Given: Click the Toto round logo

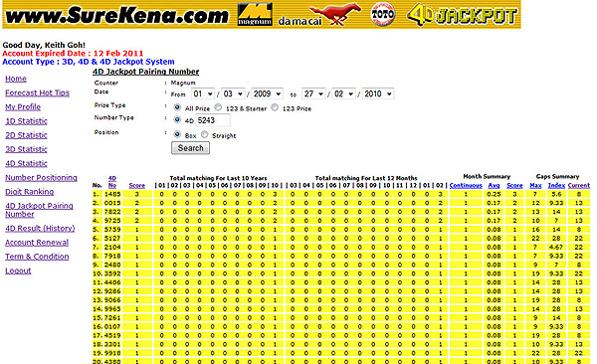Looking at the screenshot, I should click(383, 14).
